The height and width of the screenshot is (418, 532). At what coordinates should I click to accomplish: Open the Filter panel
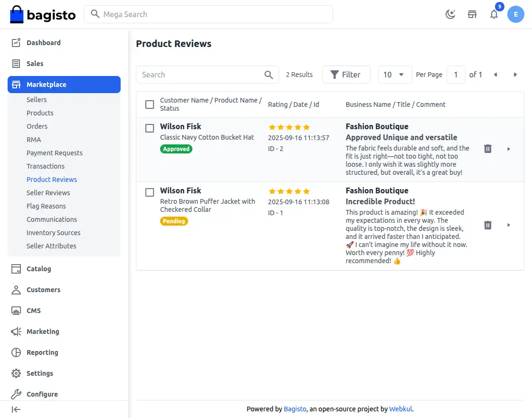(x=346, y=75)
